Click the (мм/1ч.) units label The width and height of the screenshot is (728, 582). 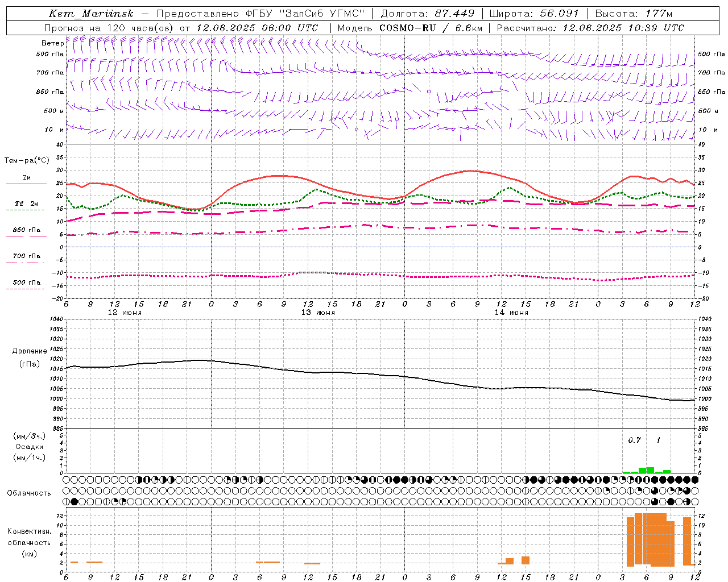click(x=30, y=458)
